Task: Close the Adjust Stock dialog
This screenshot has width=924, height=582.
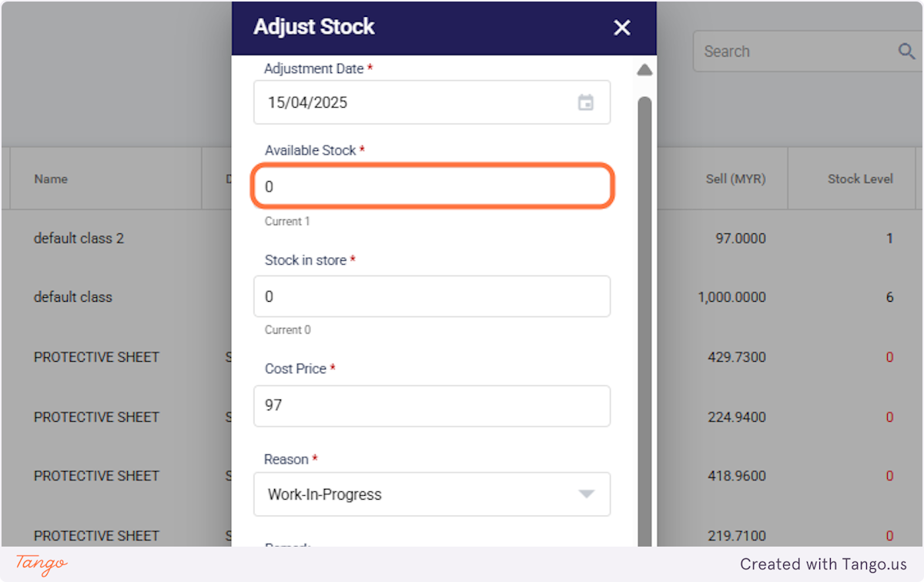Action: [621, 28]
